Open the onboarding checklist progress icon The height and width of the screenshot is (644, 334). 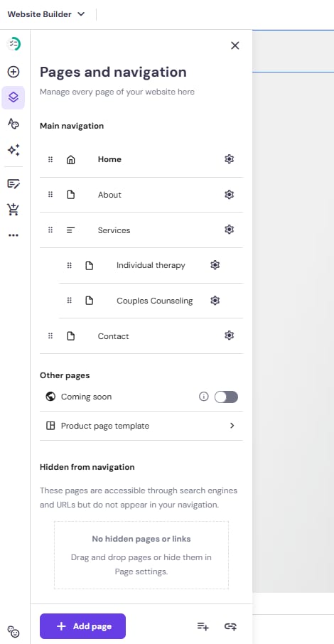coord(14,43)
